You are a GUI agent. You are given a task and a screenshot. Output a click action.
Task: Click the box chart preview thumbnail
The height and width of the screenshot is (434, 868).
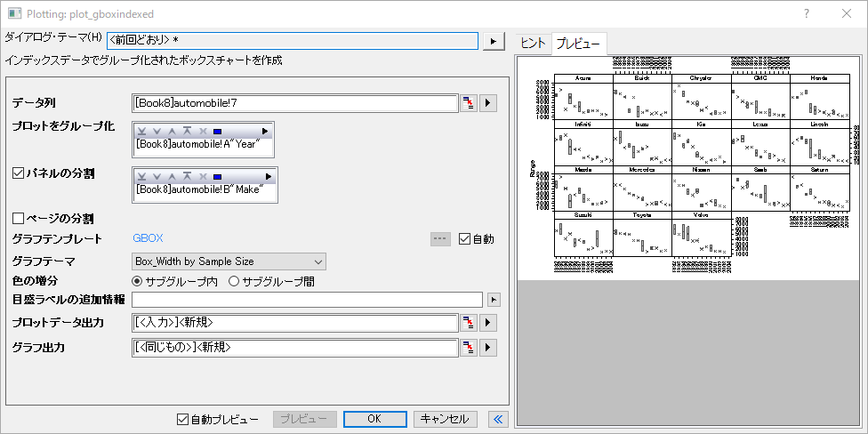point(688,167)
